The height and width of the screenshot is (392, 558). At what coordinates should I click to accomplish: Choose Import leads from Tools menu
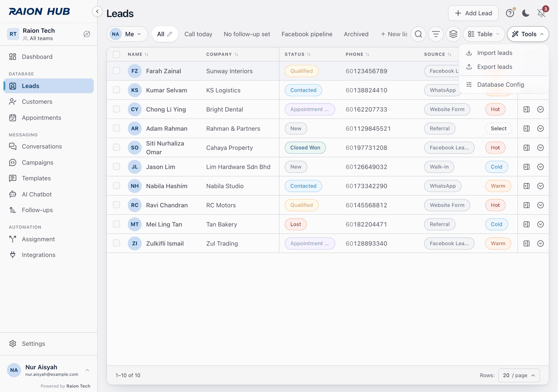504,53
